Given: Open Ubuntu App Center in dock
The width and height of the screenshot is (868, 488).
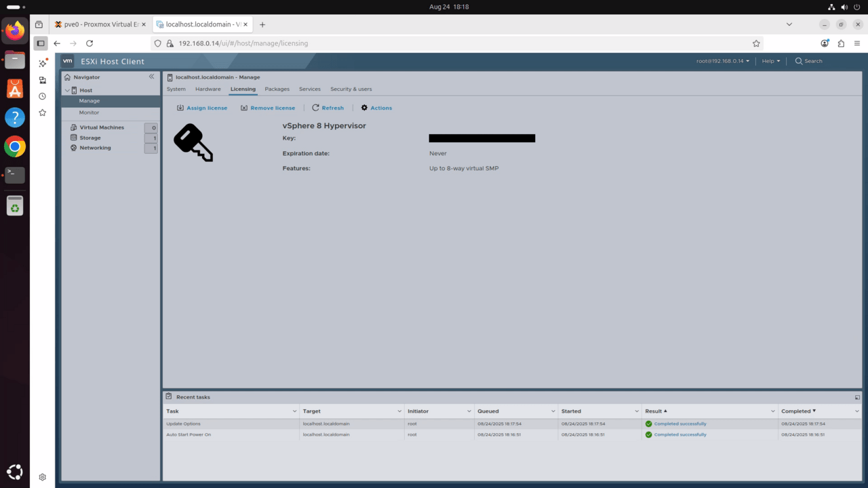Looking at the screenshot, I should (15, 88).
